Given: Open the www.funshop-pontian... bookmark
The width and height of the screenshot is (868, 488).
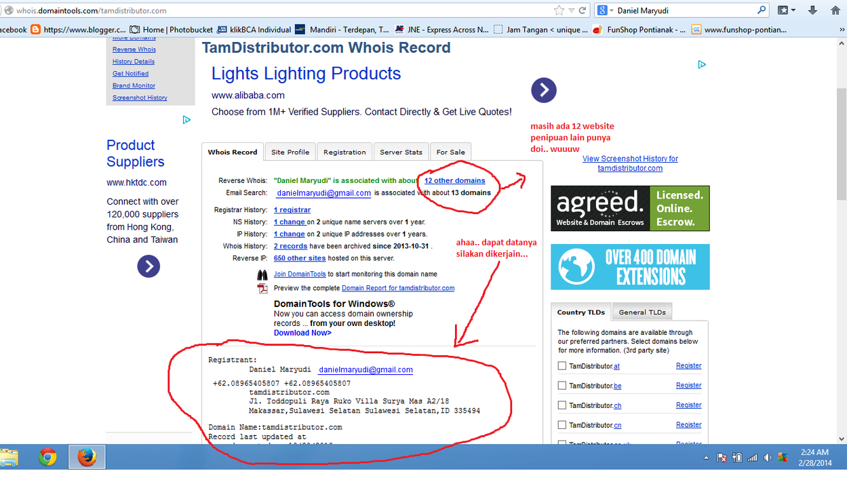Looking at the screenshot, I should coord(739,30).
